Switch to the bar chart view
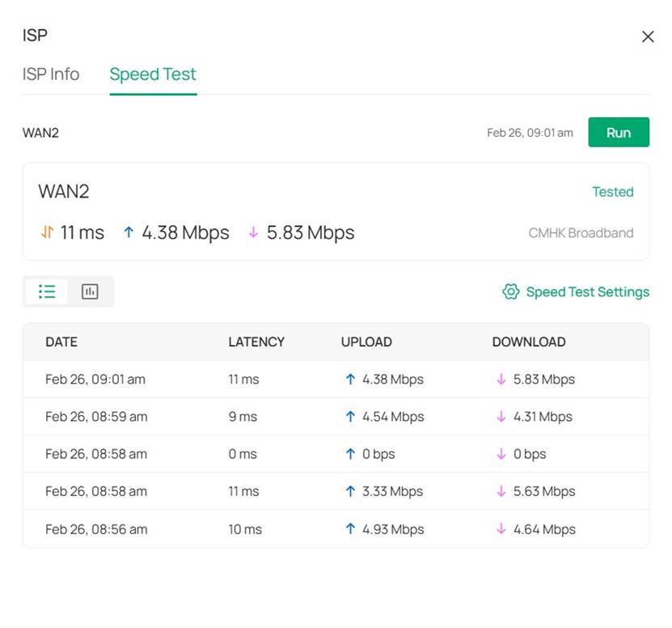 point(90,291)
